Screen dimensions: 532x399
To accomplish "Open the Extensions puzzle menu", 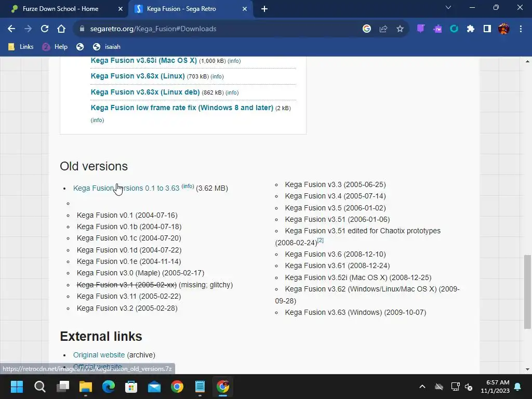I will [x=471, y=29].
